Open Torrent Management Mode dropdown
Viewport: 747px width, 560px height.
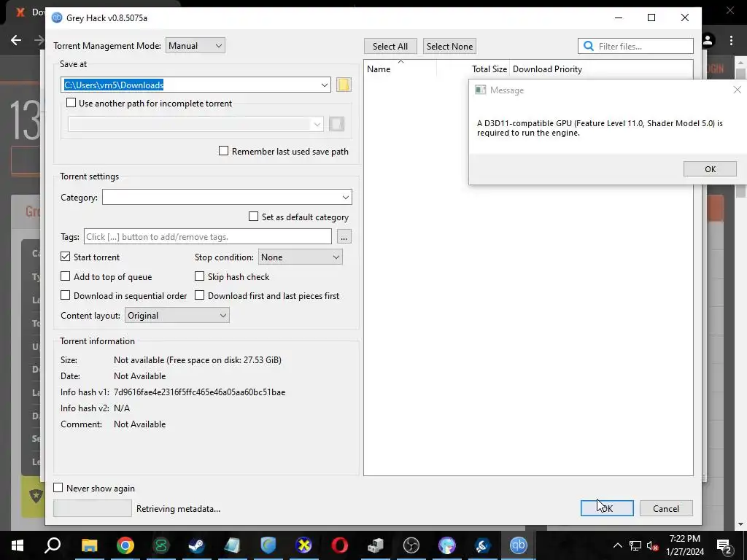[196, 46]
